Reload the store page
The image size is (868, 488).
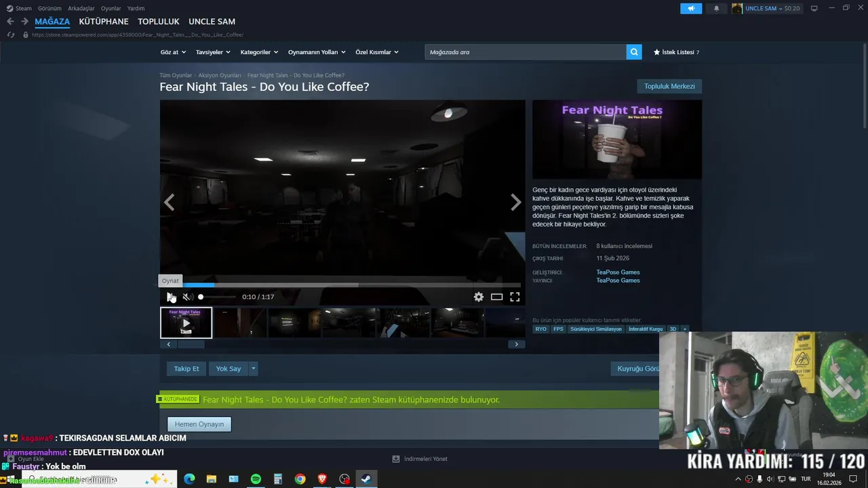(10, 35)
